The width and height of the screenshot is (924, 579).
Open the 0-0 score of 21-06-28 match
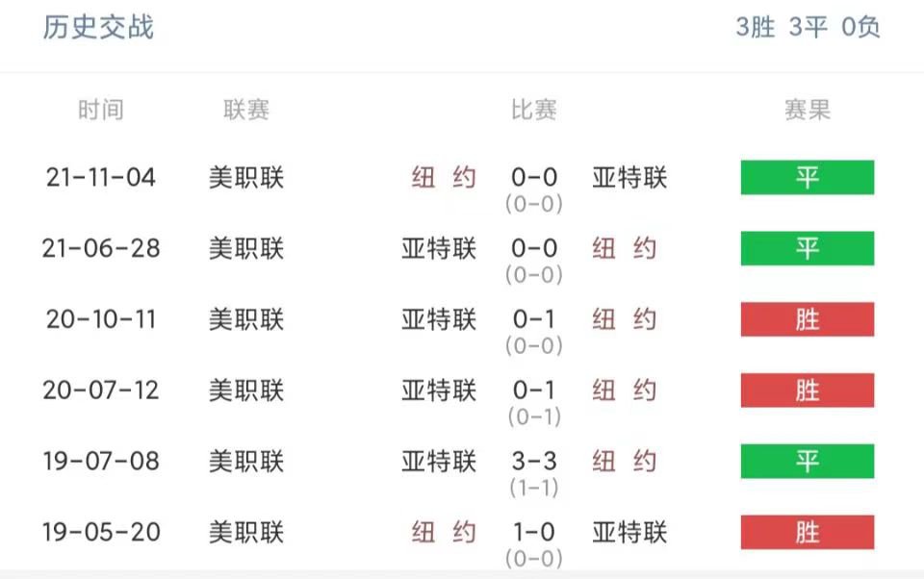point(534,248)
